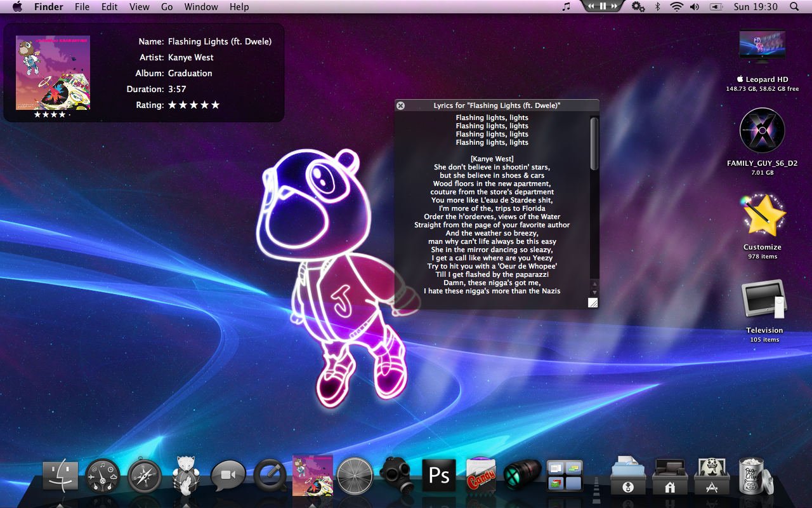The image size is (812, 508).
Task: Open FAMILY_GUY_S6_D2 disc icon
Action: click(762, 130)
